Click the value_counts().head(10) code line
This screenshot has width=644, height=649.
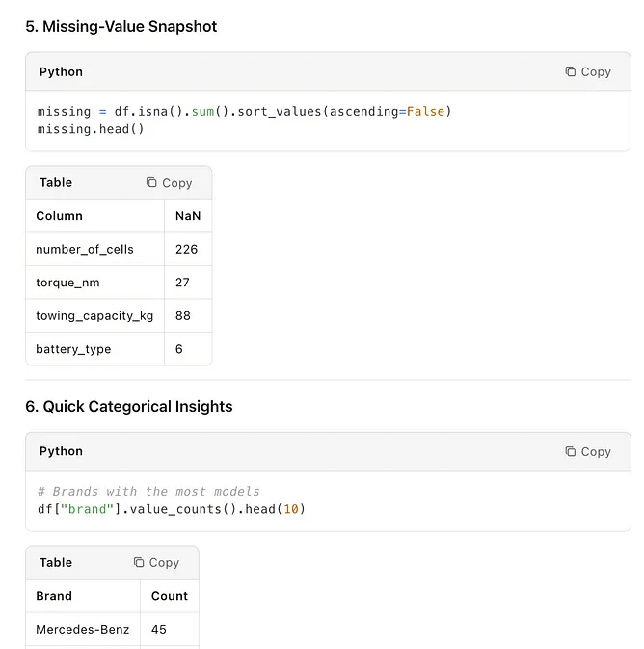[x=172, y=509]
